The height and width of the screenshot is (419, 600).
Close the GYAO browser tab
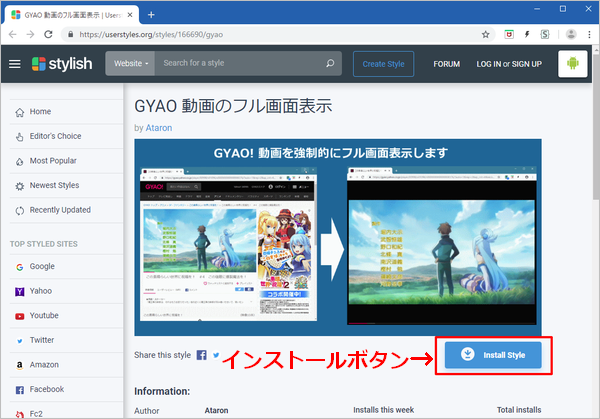pos(130,15)
